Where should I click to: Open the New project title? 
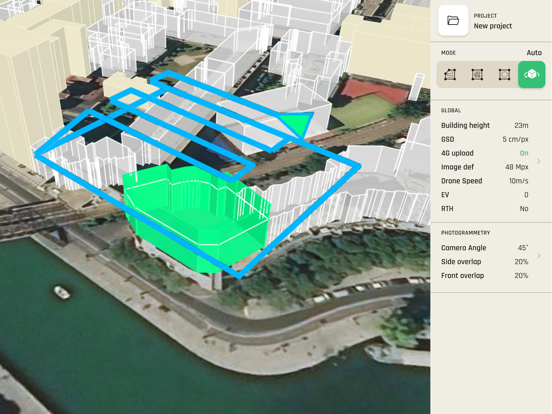click(x=493, y=26)
